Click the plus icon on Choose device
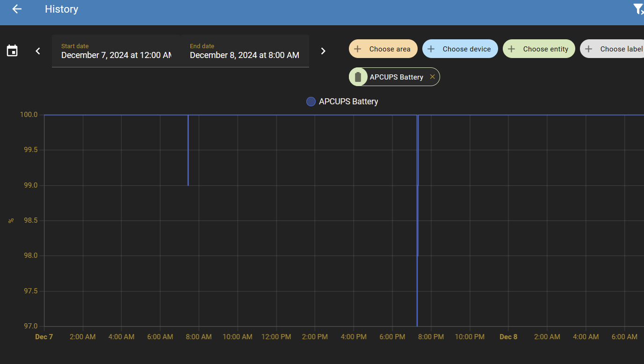This screenshot has height=364, width=644. click(431, 49)
